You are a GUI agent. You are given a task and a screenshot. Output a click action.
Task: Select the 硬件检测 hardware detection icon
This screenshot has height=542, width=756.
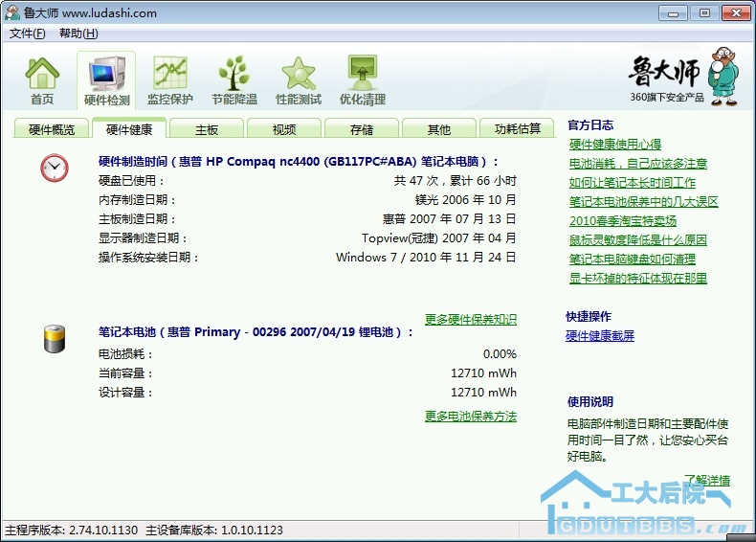[106, 81]
